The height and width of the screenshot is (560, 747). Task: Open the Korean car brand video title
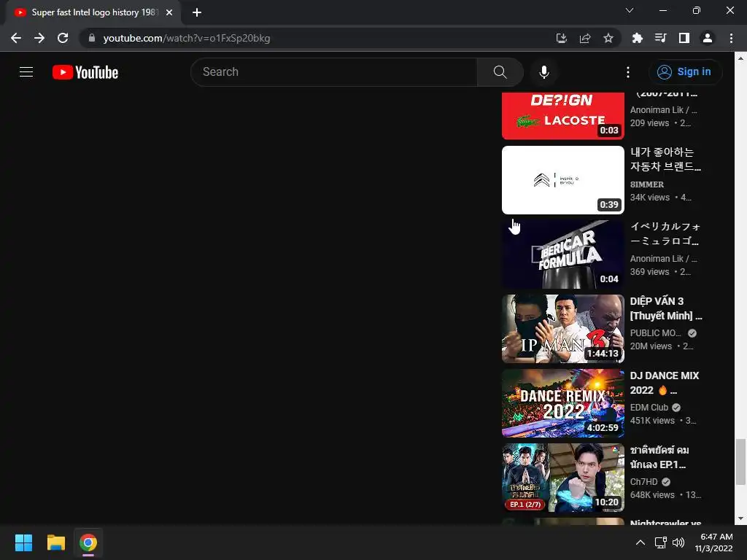tap(665, 159)
